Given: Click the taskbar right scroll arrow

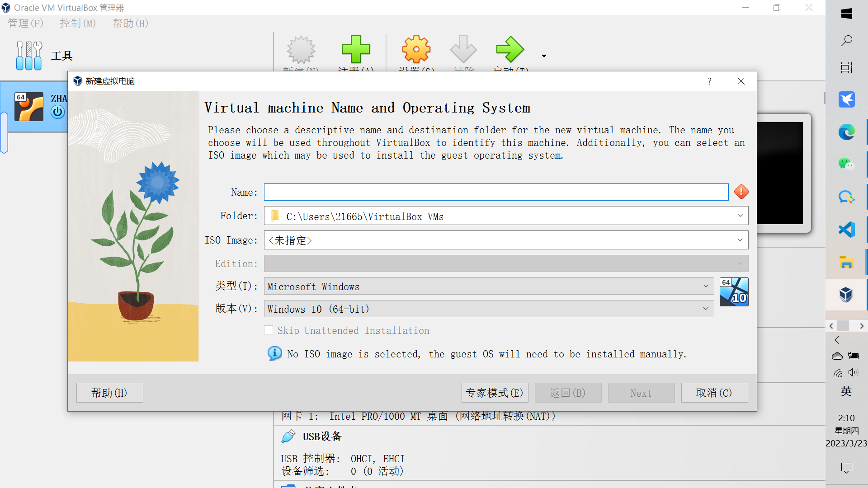Looking at the screenshot, I should 862,326.
